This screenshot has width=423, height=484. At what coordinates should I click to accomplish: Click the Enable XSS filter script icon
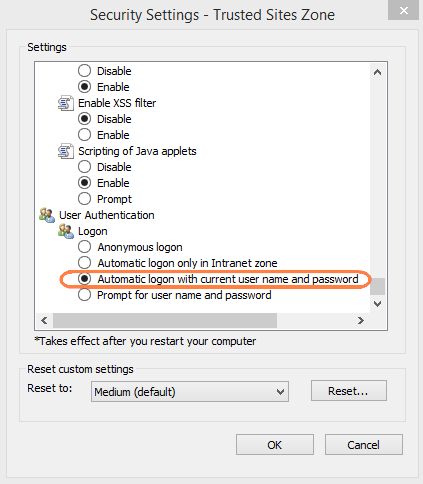[66, 103]
